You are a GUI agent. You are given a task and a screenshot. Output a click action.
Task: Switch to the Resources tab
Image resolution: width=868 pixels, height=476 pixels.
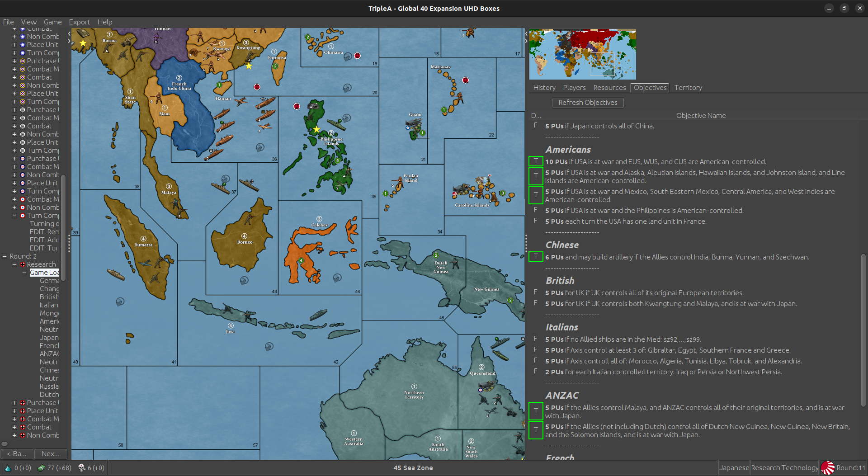[609, 88]
